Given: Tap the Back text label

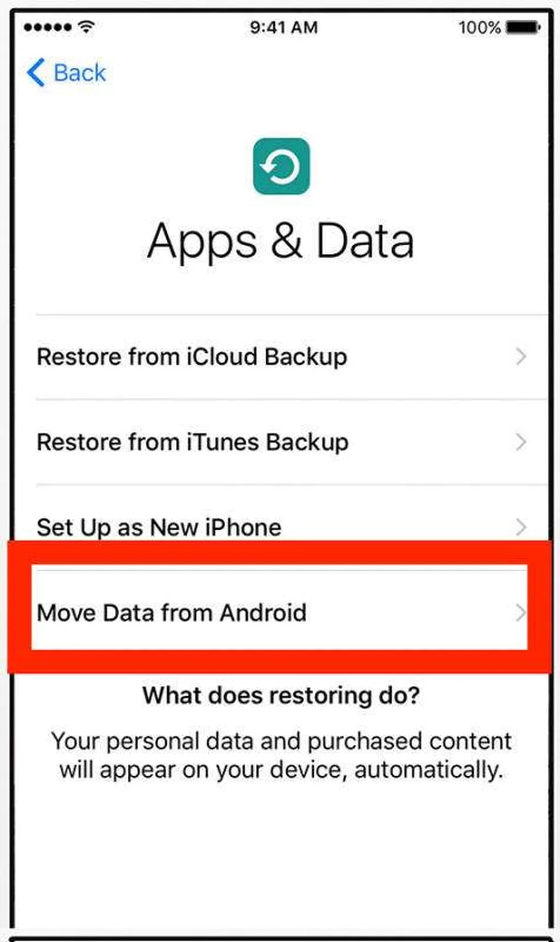Looking at the screenshot, I should [x=79, y=73].
